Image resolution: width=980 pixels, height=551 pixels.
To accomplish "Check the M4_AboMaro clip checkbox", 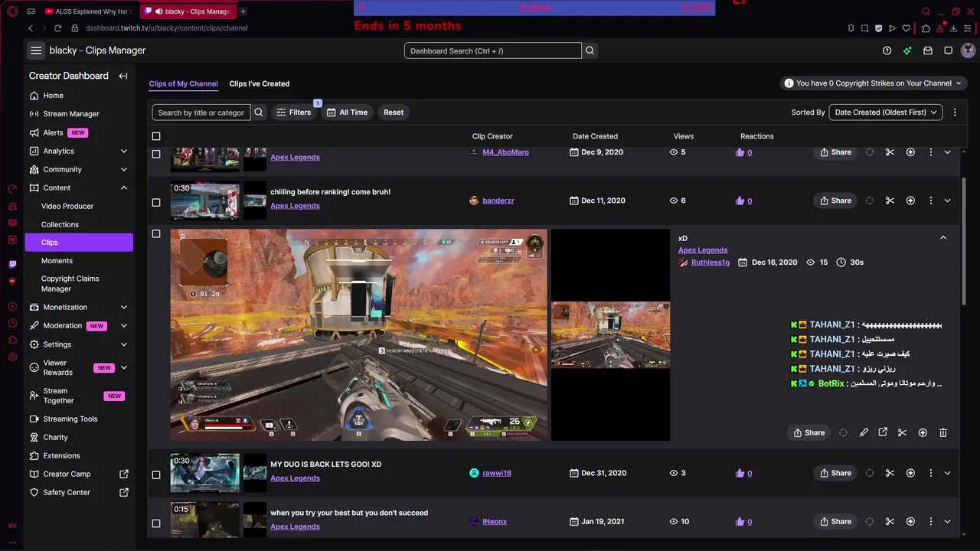I will [x=156, y=154].
